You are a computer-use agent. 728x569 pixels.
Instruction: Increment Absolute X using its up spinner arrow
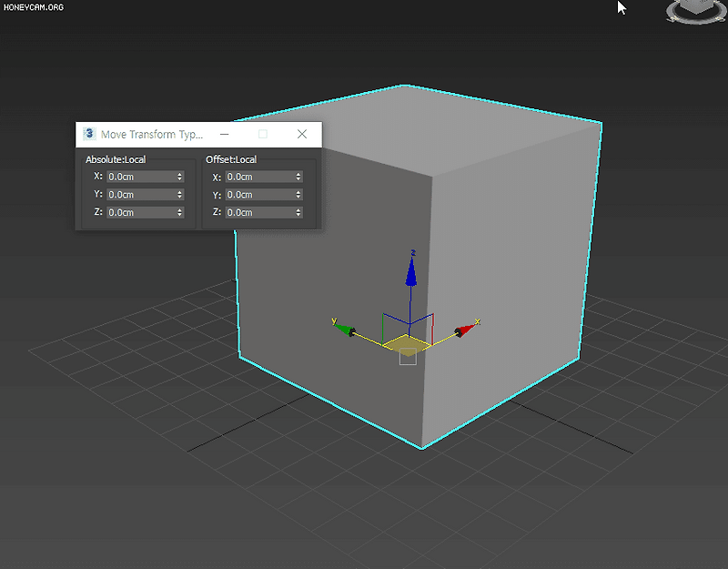click(x=179, y=173)
